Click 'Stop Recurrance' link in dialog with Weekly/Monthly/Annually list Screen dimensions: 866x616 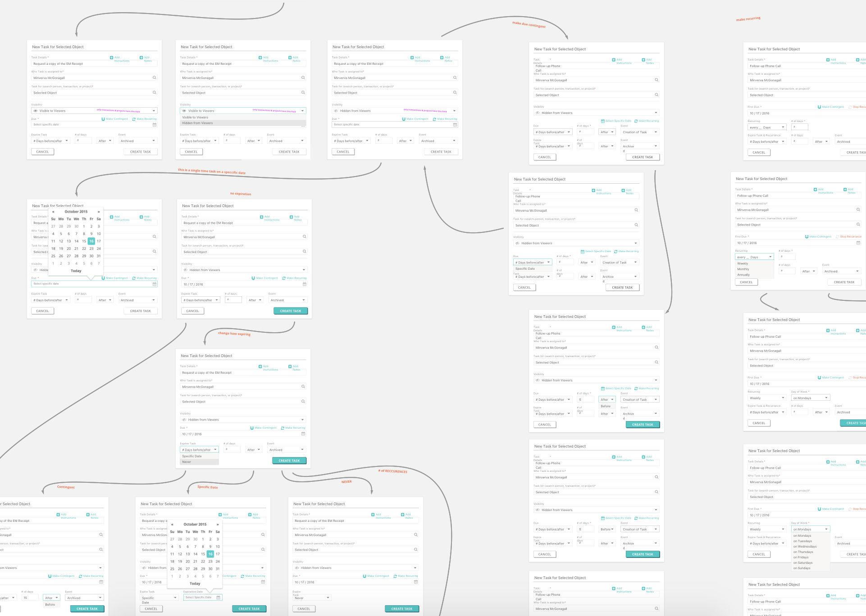851,237
